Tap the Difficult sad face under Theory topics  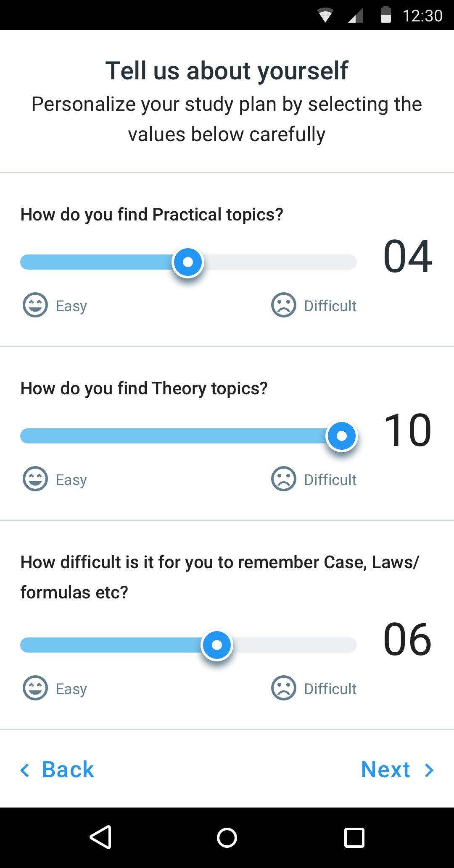[284, 479]
